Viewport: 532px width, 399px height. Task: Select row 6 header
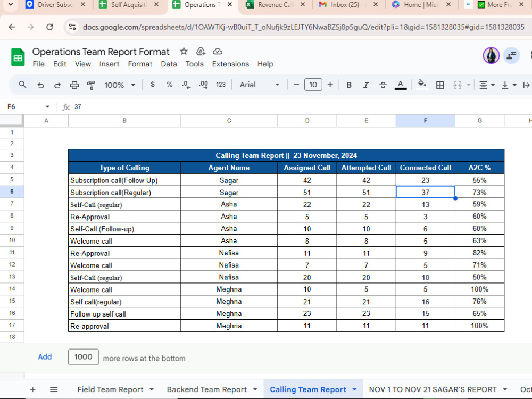(12, 192)
